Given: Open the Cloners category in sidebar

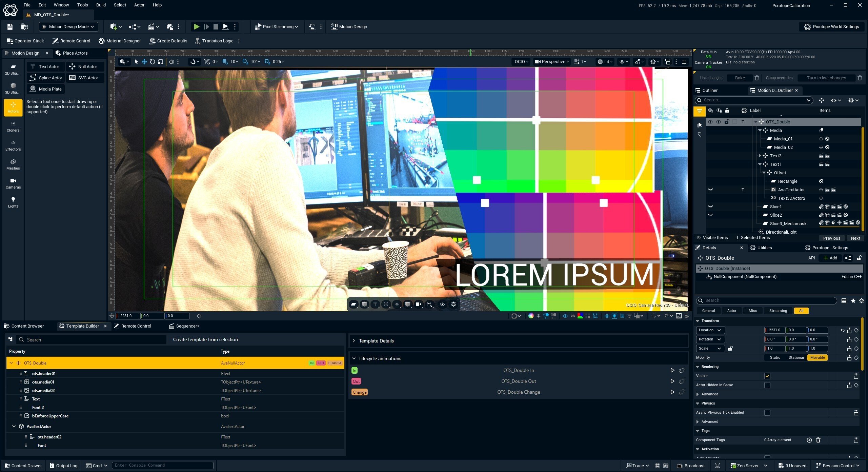Looking at the screenshot, I should tap(13, 126).
